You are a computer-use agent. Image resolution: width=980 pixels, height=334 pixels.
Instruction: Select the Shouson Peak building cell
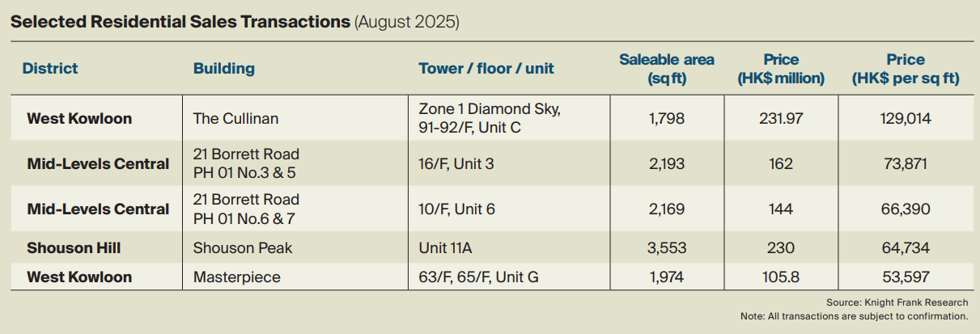243,248
